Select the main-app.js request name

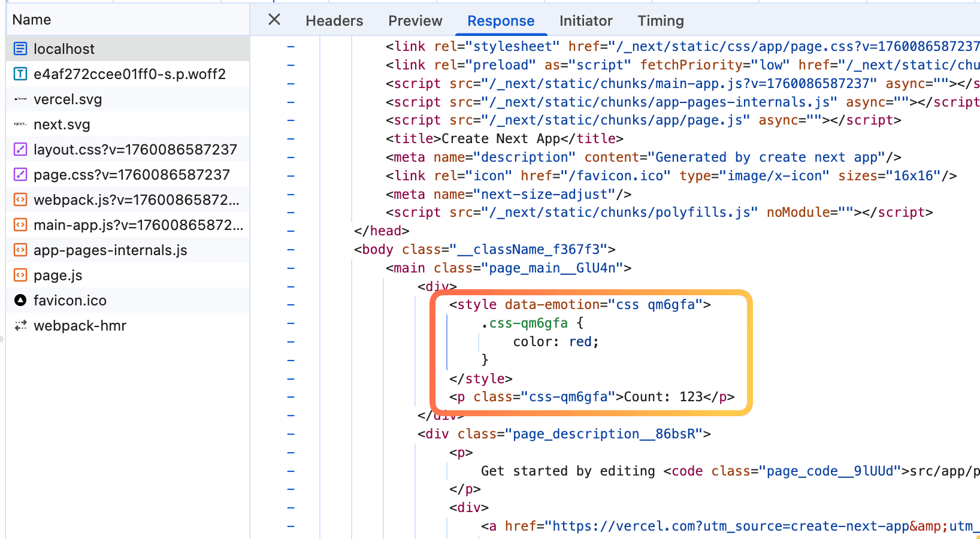pos(138,225)
